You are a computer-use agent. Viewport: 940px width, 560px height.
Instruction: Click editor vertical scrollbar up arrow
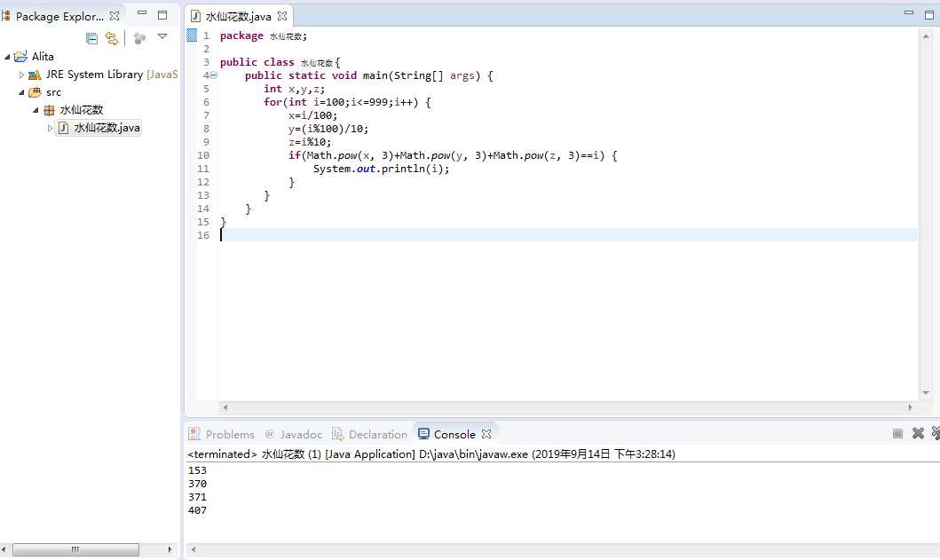(926, 36)
